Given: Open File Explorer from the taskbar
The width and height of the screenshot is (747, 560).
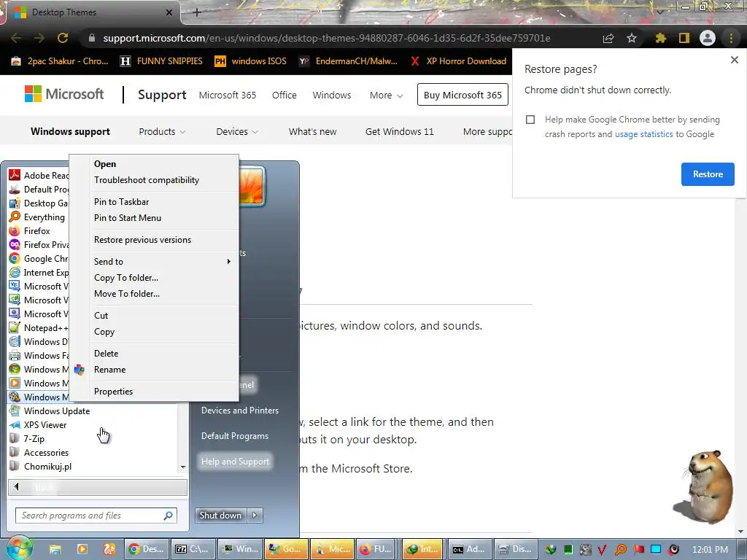Looking at the screenshot, I should pos(55,549).
